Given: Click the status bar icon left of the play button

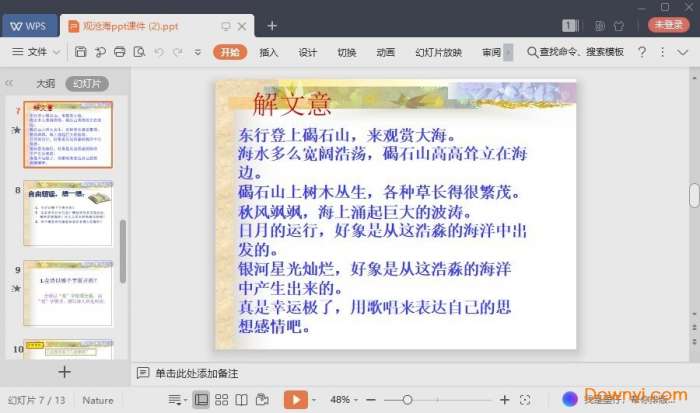Looking at the screenshot, I should pyautogui.click(x=262, y=399).
